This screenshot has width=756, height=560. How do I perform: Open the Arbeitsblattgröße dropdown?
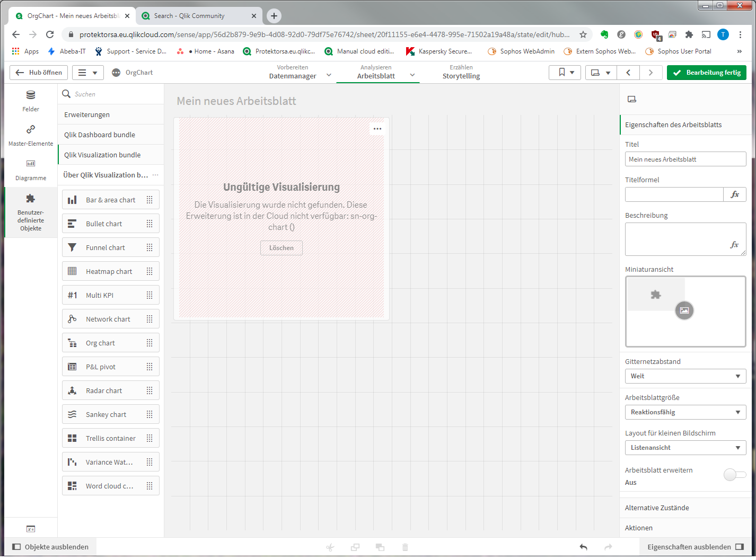685,412
